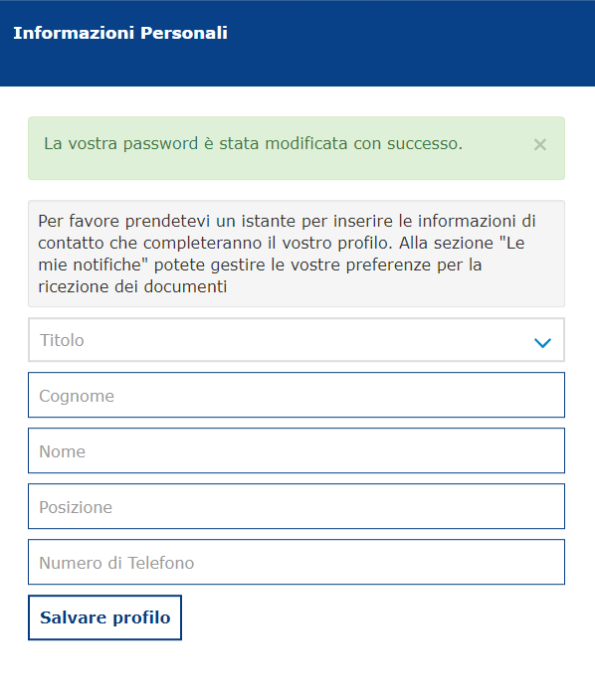This screenshot has height=700, width=595.
Task: Dismiss the password success alert with X
Action: [540, 144]
